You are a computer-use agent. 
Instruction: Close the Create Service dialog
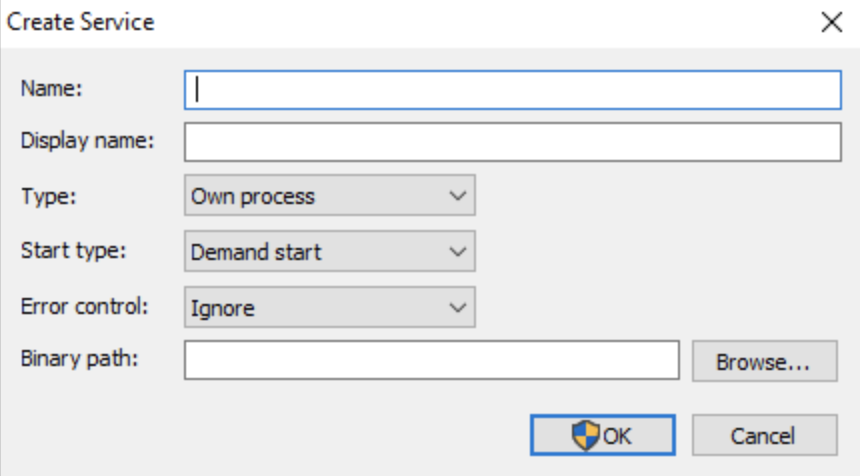tap(831, 22)
